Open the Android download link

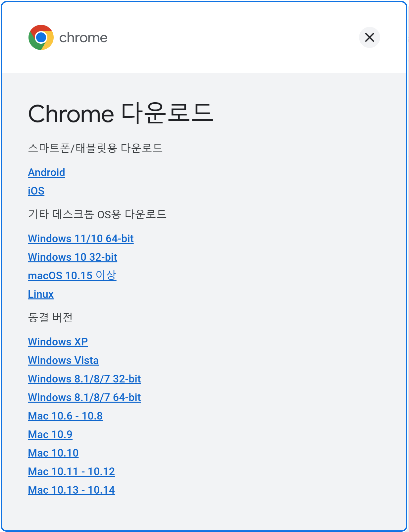click(x=47, y=172)
